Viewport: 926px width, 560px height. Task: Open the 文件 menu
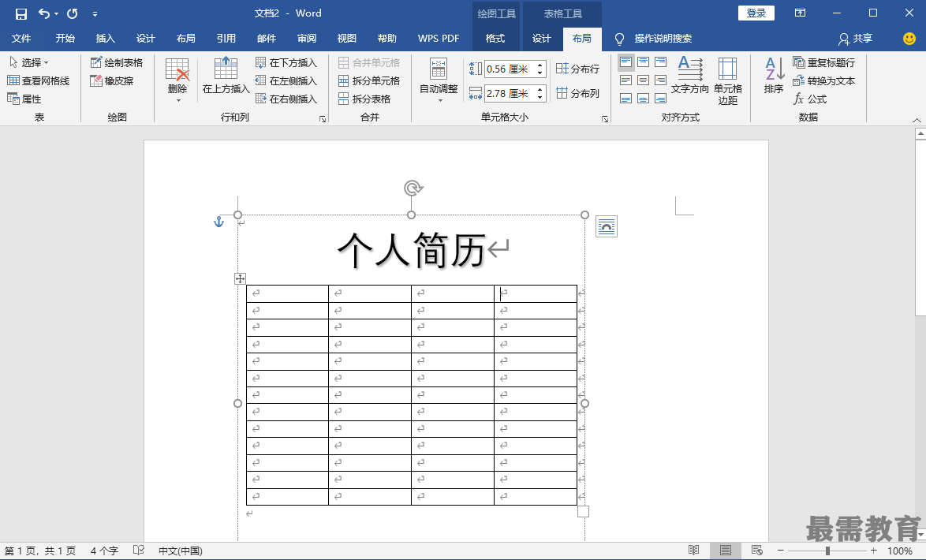pyautogui.click(x=21, y=39)
